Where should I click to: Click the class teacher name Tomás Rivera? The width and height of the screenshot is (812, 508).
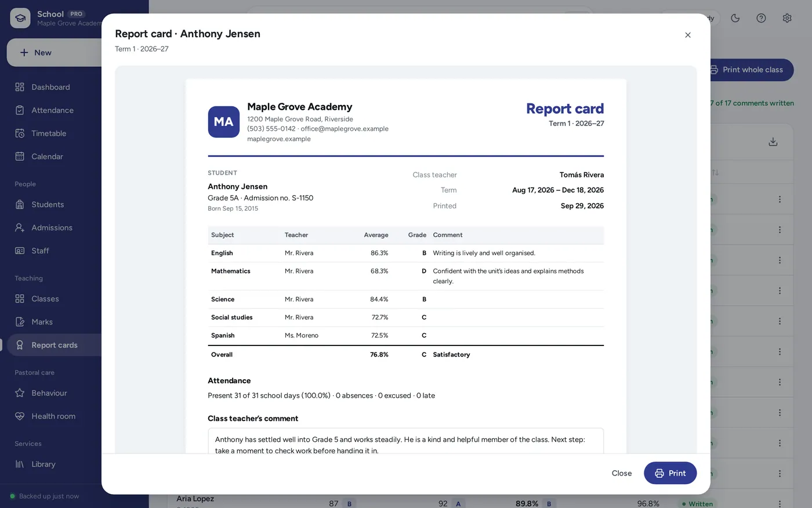(582, 175)
